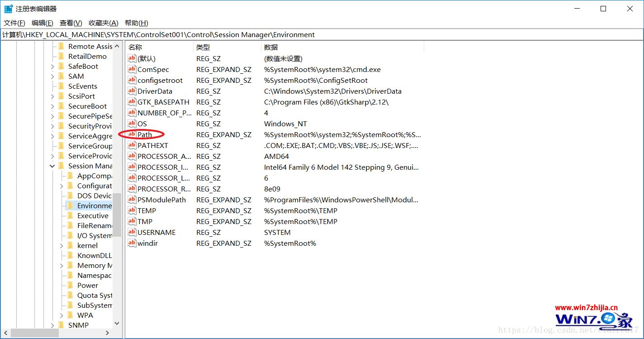The image size is (644, 339).
Task: Click tree pane scroll down arrow
Action: 117,324
